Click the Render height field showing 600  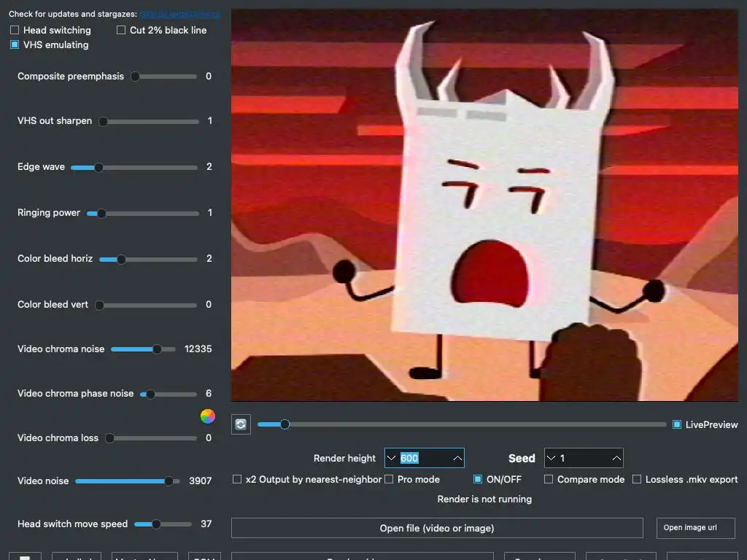[425, 458]
